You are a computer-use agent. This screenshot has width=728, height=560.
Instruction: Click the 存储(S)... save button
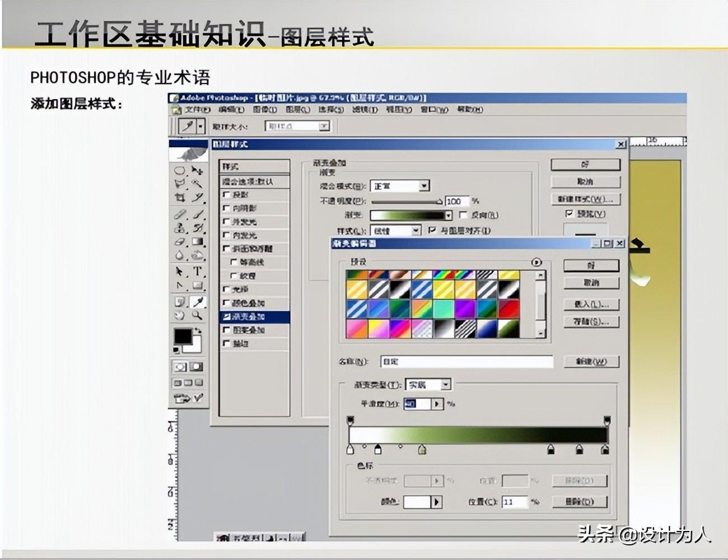point(591,321)
